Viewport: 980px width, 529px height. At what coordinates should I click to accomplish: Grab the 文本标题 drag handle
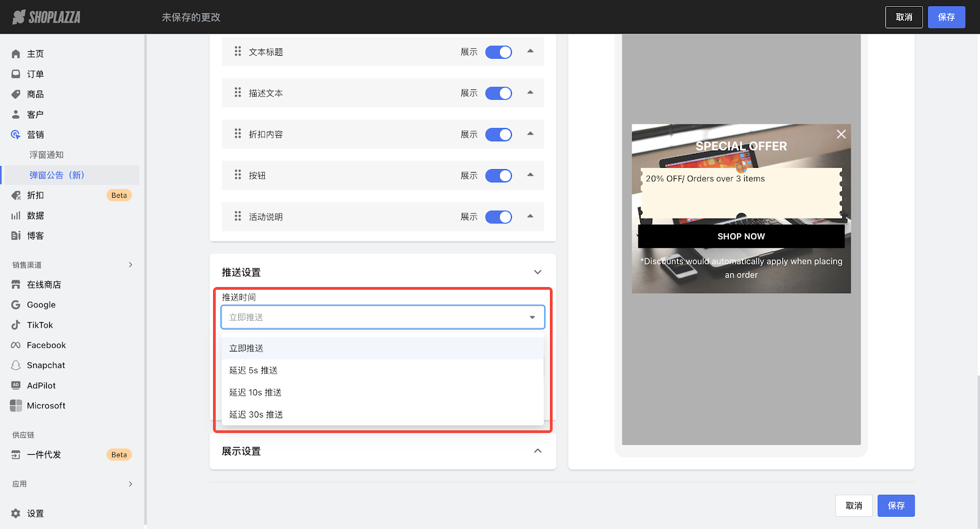tap(238, 51)
